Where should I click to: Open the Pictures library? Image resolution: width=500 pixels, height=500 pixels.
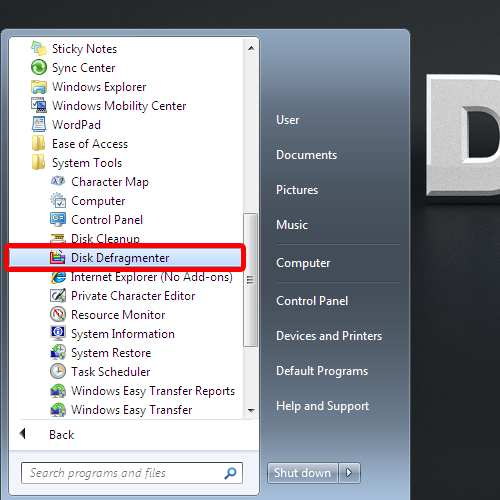click(x=297, y=190)
